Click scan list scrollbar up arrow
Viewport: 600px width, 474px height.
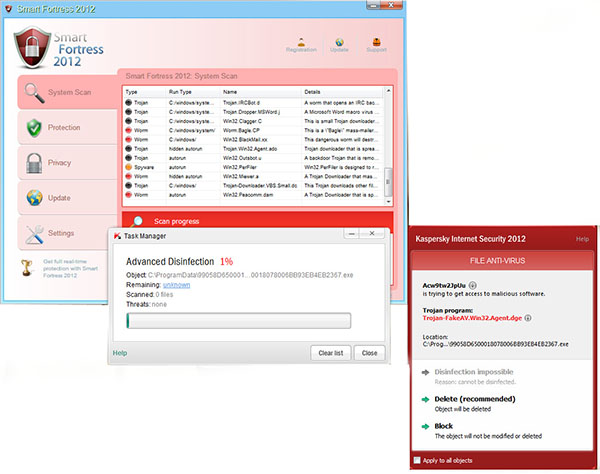(388, 91)
